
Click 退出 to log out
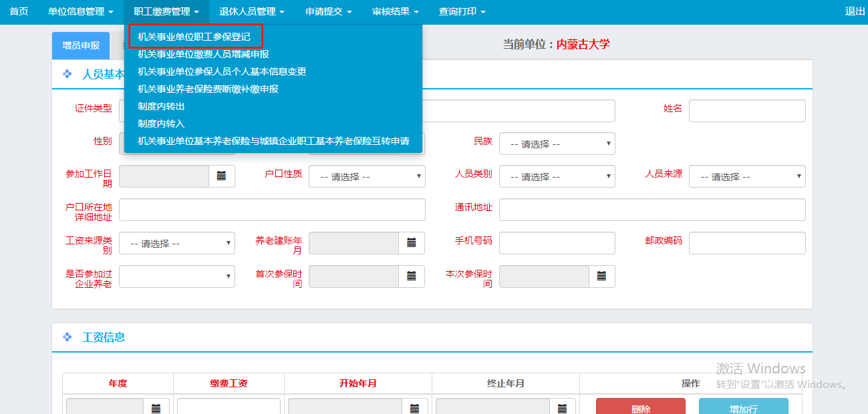click(855, 11)
